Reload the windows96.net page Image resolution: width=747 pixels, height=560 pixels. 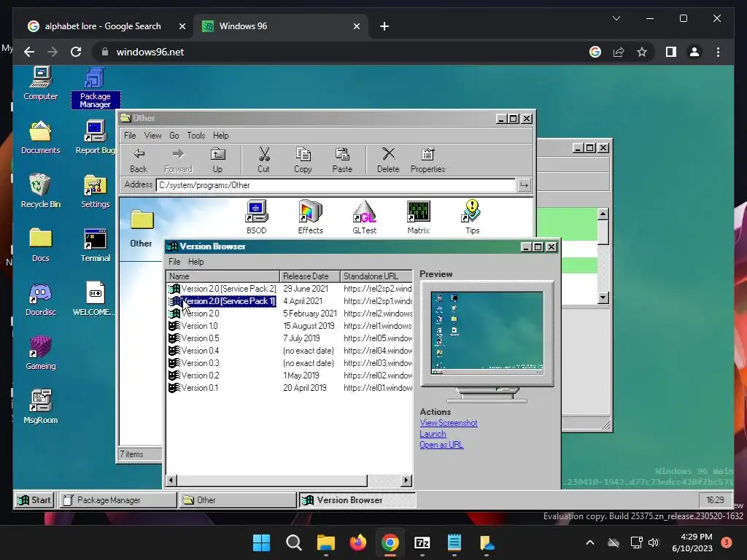(76, 52)
